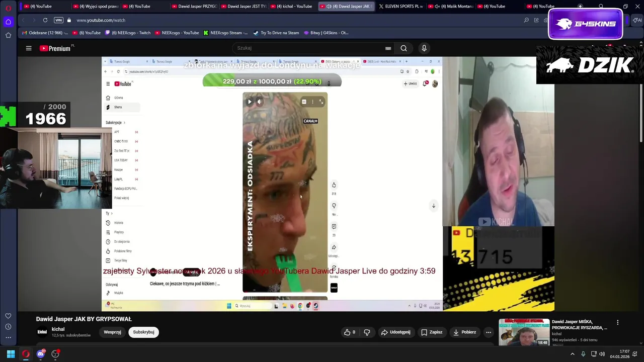Open bookmarks star icon in Opera sidebar
Viewport: 644px width, 362px height.
pos(8,35)
